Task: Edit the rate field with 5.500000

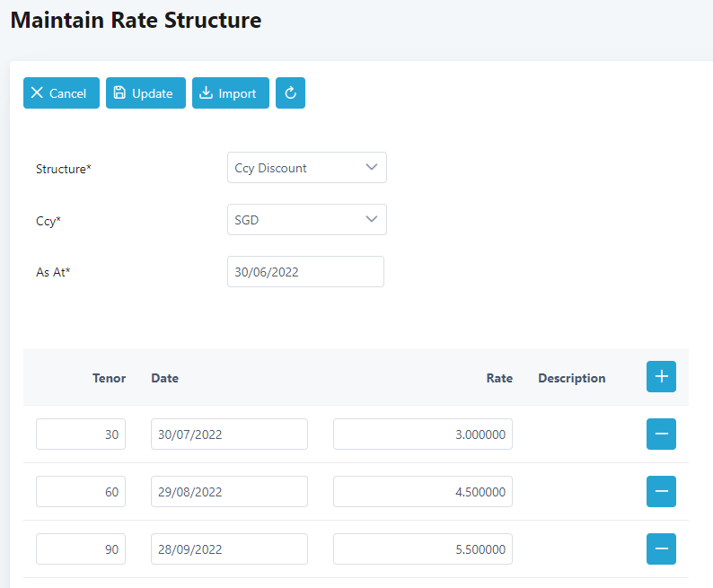Action: point(422,549)
